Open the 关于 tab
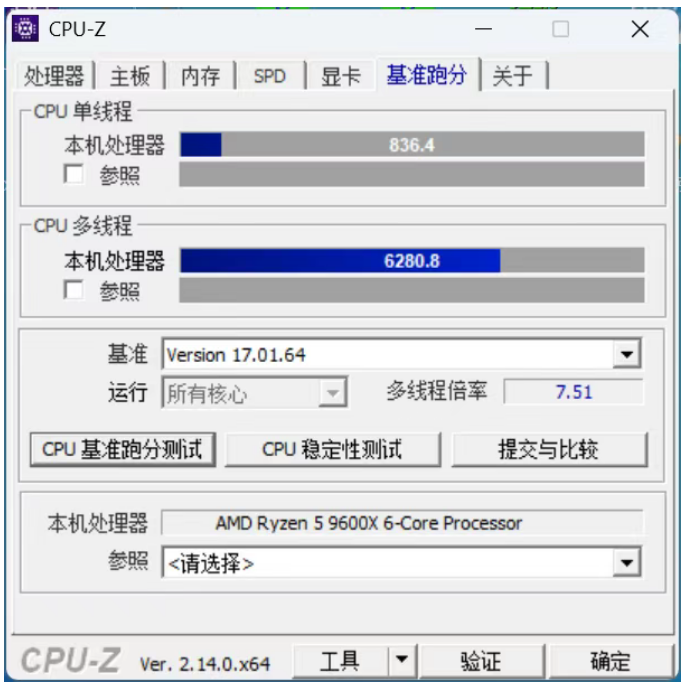685x696 pixels. click(514, 75)
